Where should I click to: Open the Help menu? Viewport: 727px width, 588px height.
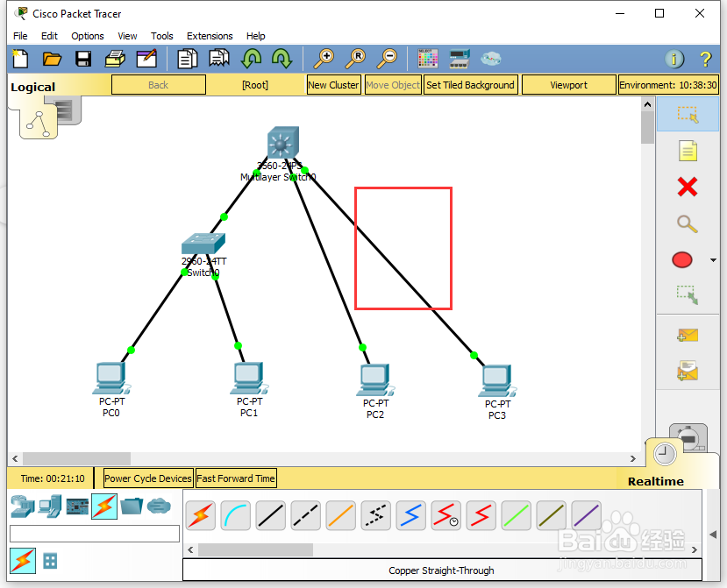tap(255, 36)
